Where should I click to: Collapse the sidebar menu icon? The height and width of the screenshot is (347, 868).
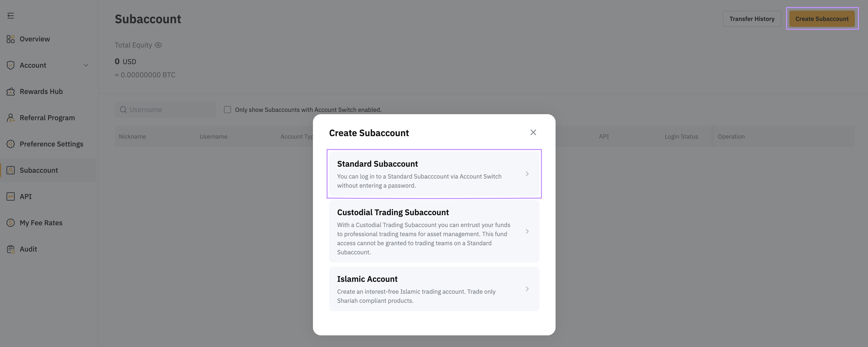coord(10,15)
